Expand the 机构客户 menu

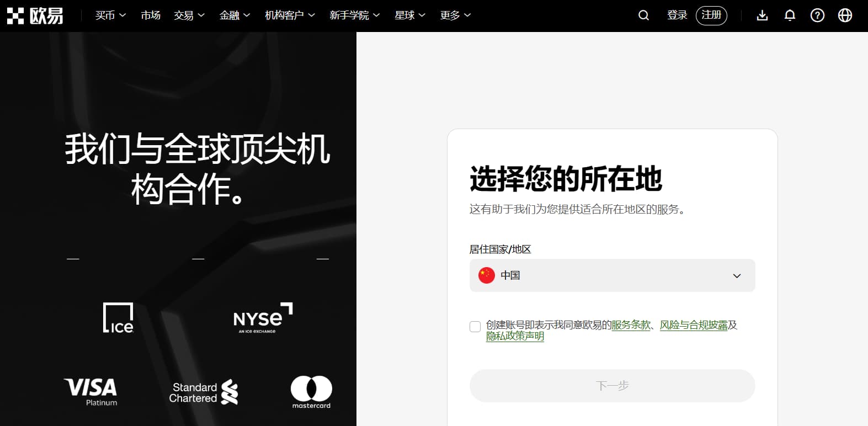(x=290, y=15)
